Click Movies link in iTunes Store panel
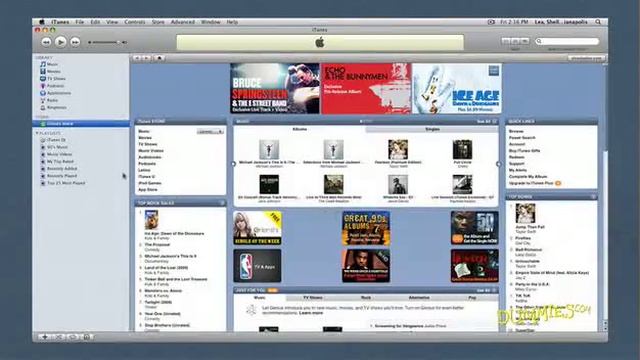This screenshot has width=640, height=360. point(145,138)
